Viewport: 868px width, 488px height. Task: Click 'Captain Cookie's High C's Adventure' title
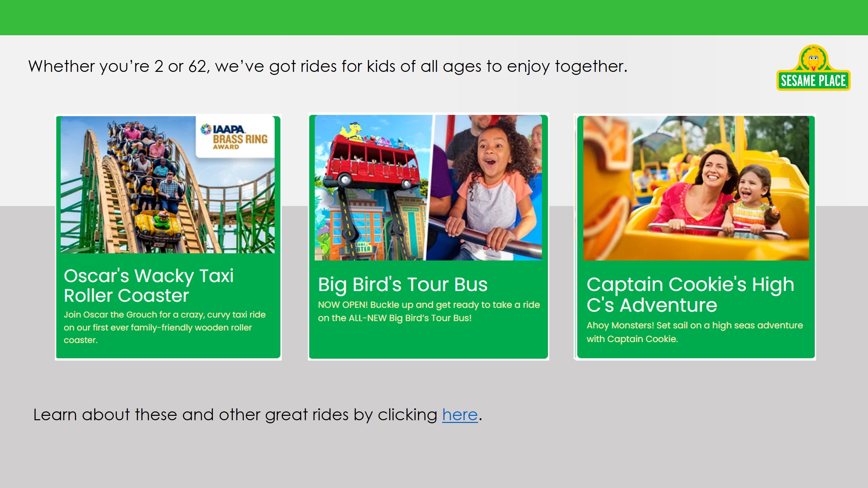tap(690, 294)
